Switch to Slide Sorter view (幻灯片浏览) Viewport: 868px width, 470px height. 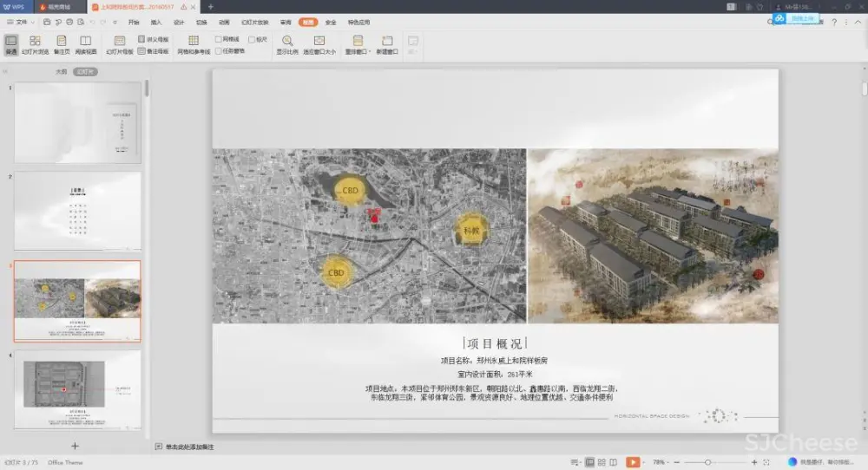(x=35, y=44)
